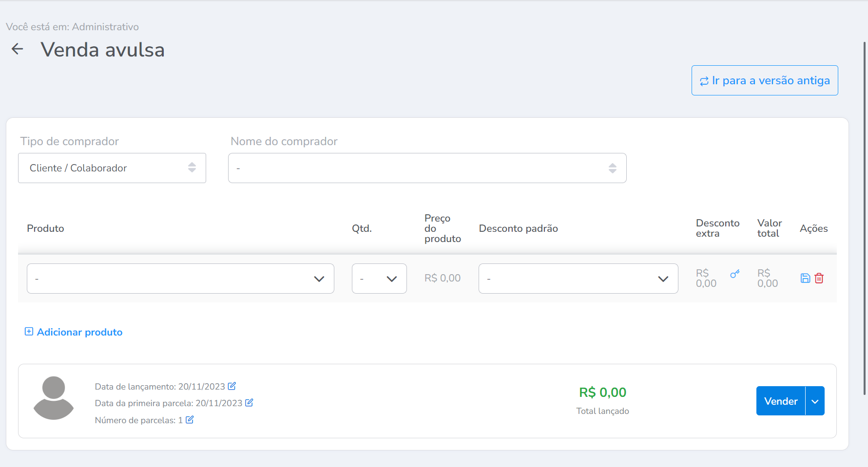Click Ir para a versão antiga
868x467 pixels.
pyautogui.click(x=764, y=80)
